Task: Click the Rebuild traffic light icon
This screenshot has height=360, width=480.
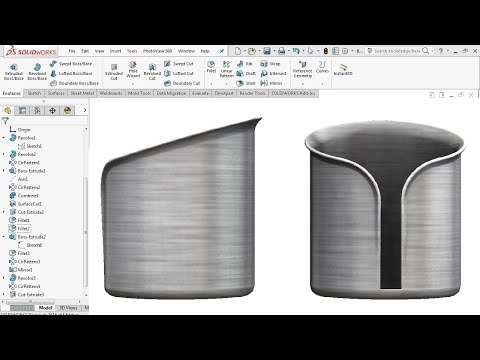Action: (x=326, y=51)
